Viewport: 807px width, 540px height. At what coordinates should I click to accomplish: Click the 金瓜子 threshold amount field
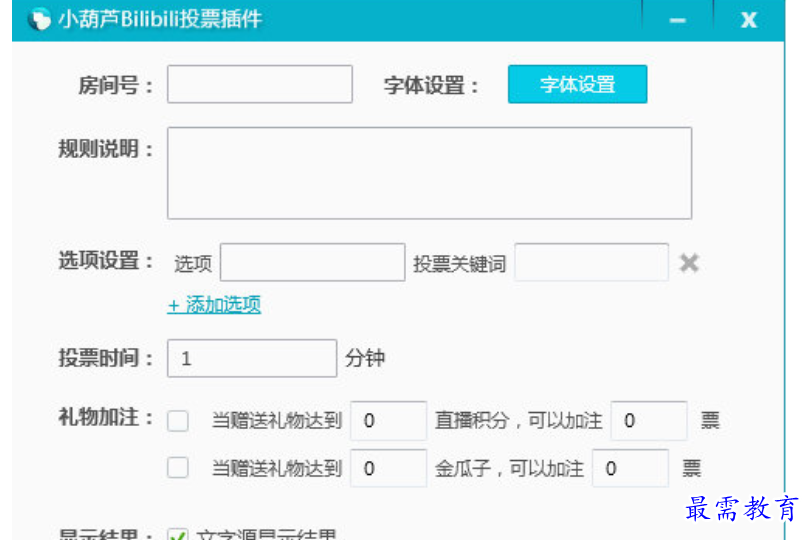coord(389,468)
